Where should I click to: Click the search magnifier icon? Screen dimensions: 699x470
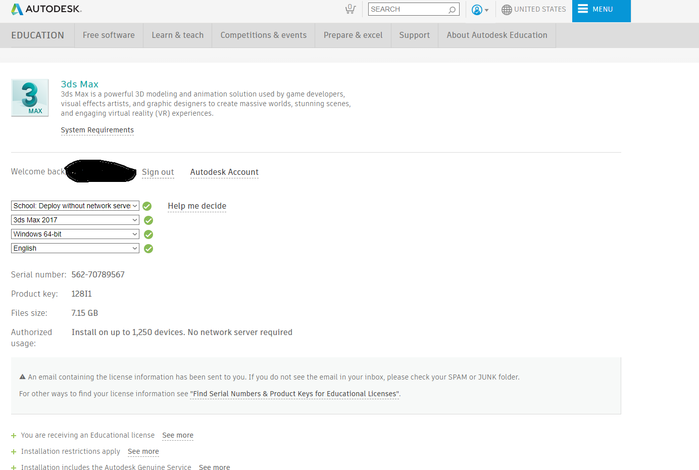pos(452,9)
